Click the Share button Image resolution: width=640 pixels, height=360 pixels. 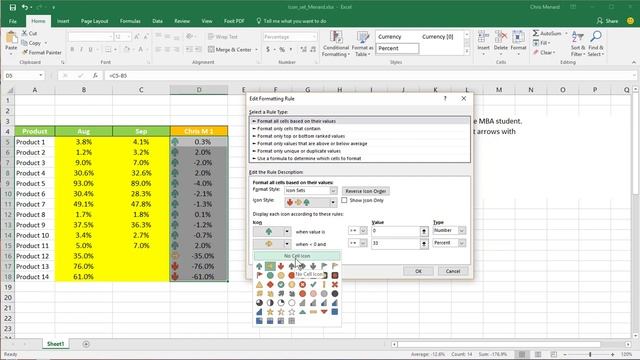[x=607, y=21]
